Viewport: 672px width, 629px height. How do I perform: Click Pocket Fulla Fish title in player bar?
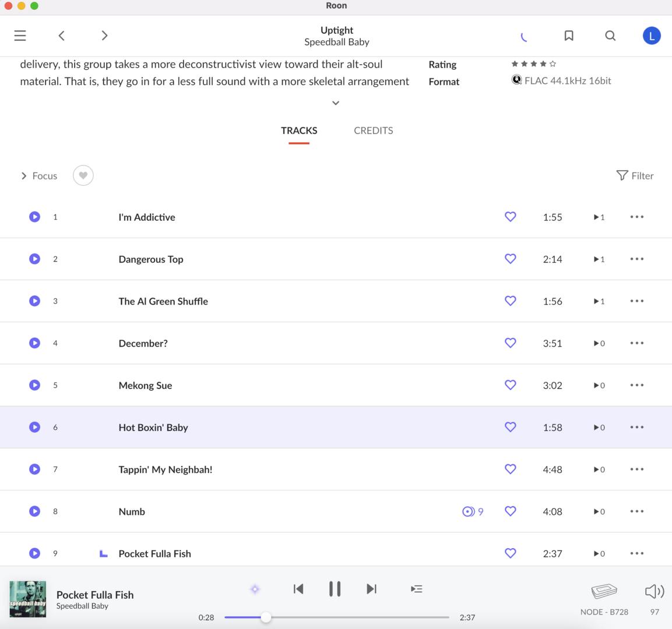pyautogui.click(x=95, y=595)
